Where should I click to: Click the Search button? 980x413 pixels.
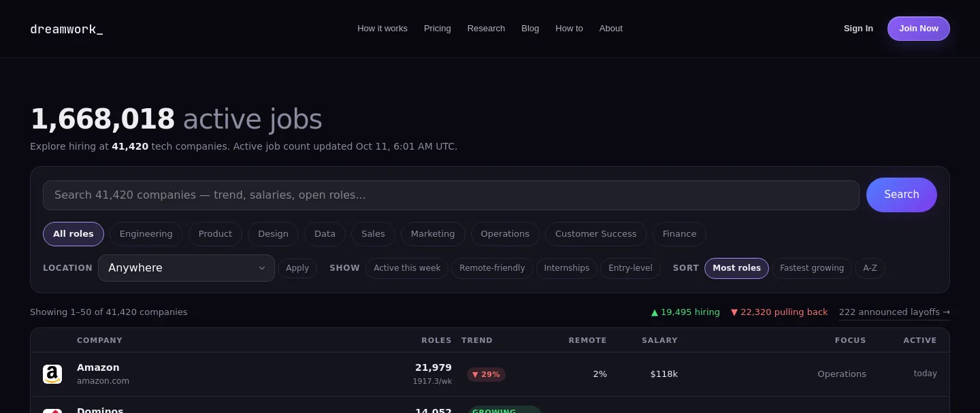pyautogui.click(x=902, y=195)
